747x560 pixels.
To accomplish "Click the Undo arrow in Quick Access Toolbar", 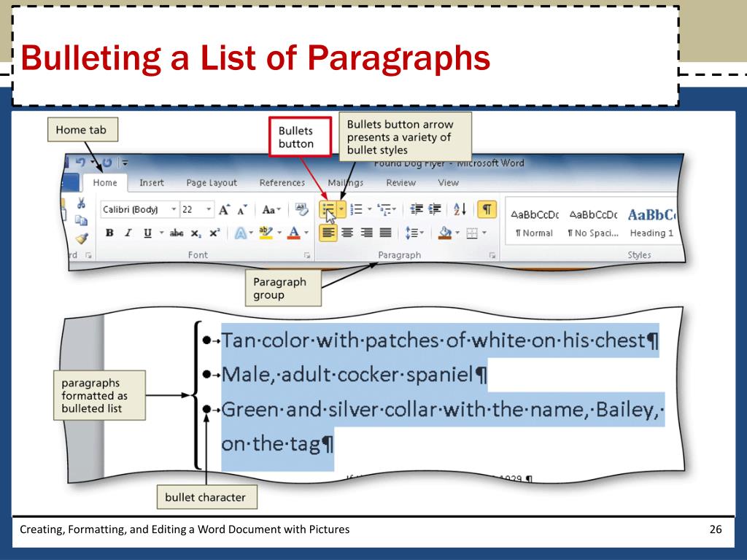I will 80,163.
